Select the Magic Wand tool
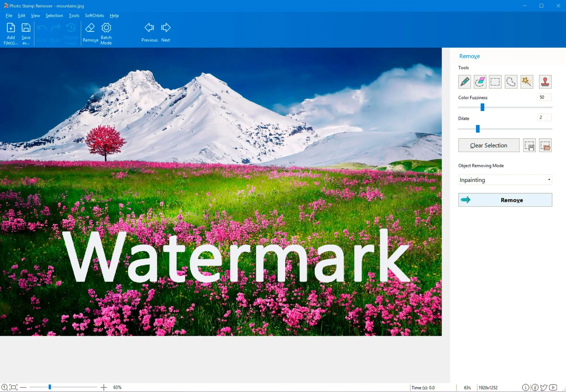566x392 pixels. [526, 82]
